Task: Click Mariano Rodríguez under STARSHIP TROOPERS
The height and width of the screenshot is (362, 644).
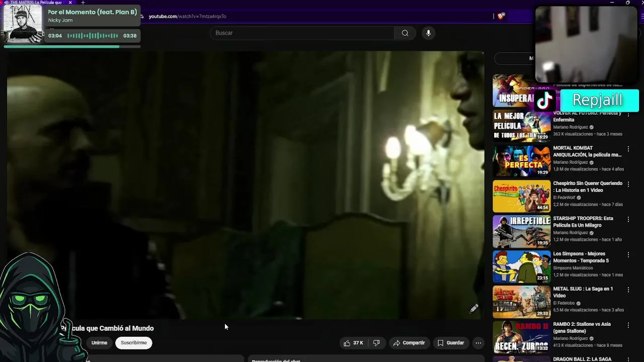Action: [571, 233]
